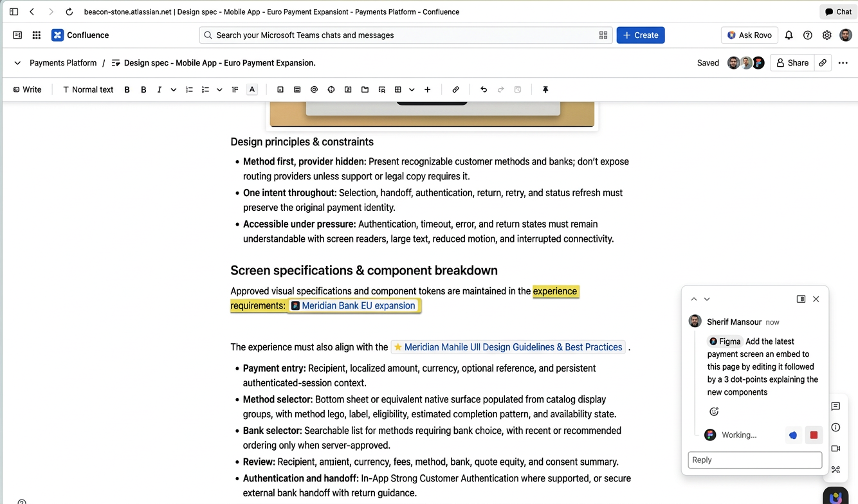This screenshot has width=858, height=504.
Task: Open the help question mark menu
Action: 808,35
